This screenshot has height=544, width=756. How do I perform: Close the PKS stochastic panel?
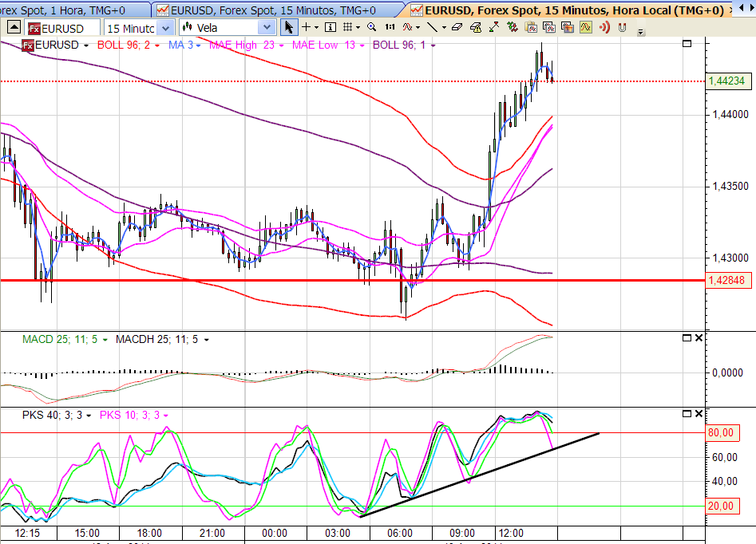[x=699, y=414]
